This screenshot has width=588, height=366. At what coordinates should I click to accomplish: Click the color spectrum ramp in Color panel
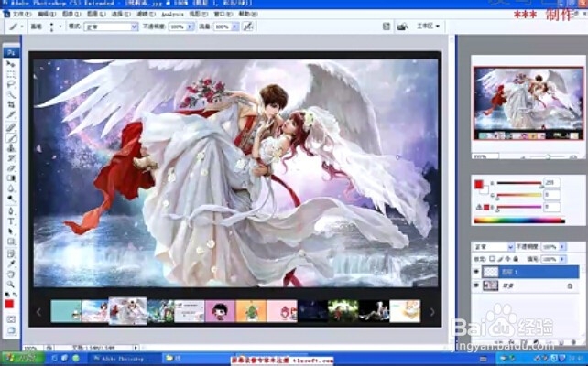pos(519,221)
